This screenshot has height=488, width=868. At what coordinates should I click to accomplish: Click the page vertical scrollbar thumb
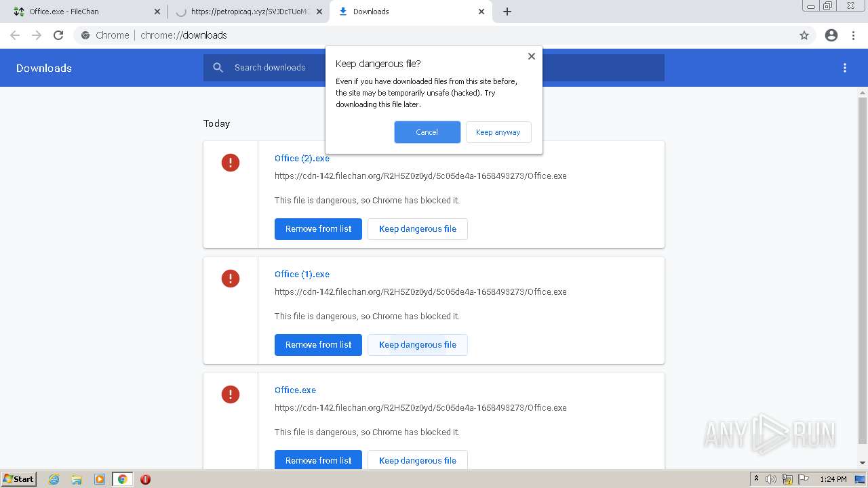pos(863,271)
